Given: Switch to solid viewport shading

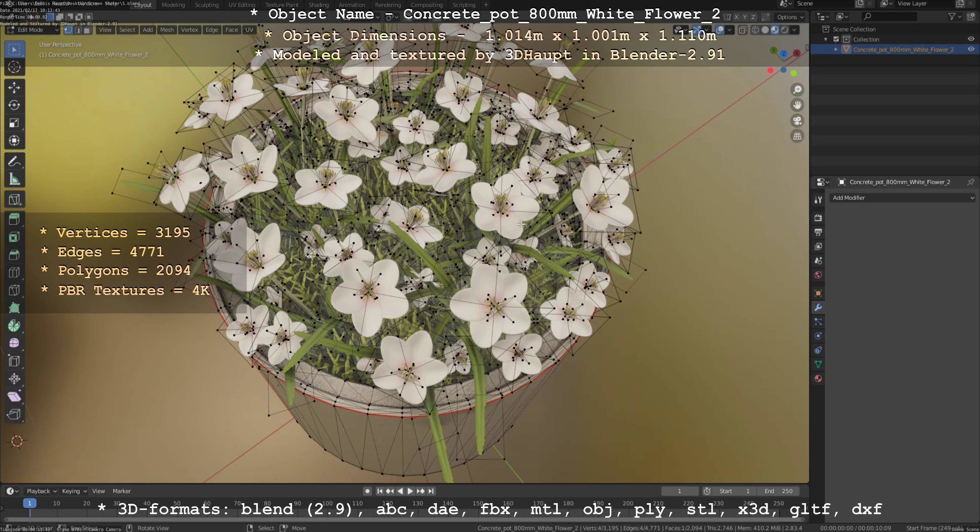Looking at the screenshot, I should 765,30.
